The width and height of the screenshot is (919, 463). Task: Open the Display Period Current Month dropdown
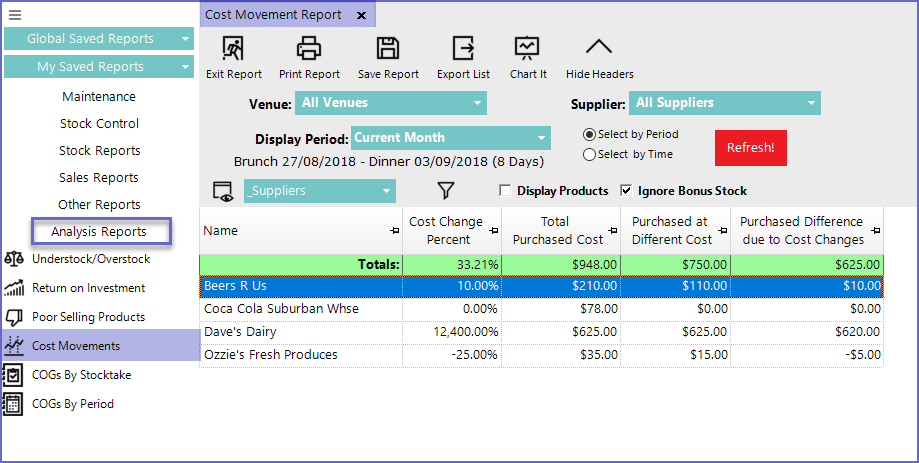pyautogui.click(x=450, y=138)
